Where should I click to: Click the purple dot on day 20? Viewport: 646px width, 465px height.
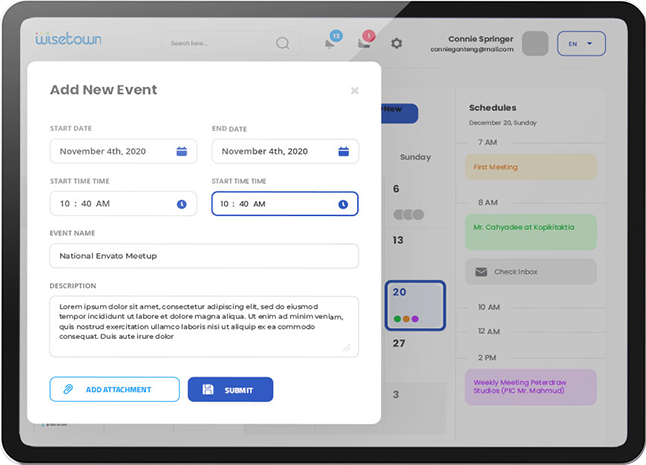[x=415, y=319]
